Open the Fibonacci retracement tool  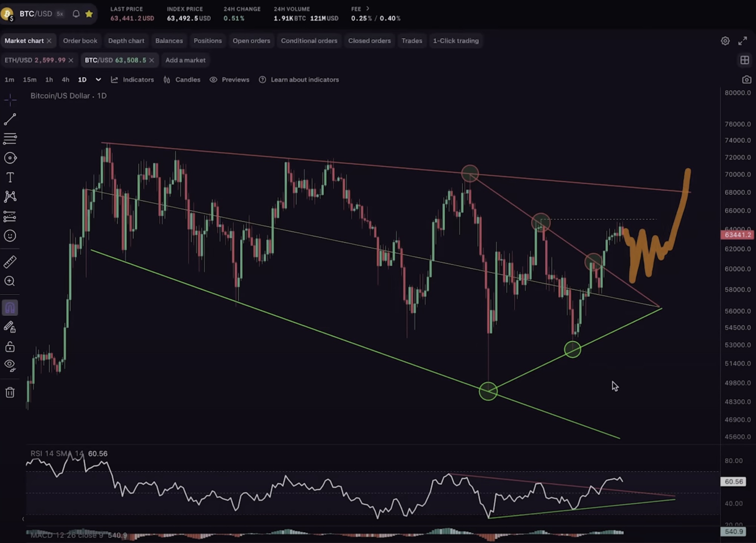10,138
